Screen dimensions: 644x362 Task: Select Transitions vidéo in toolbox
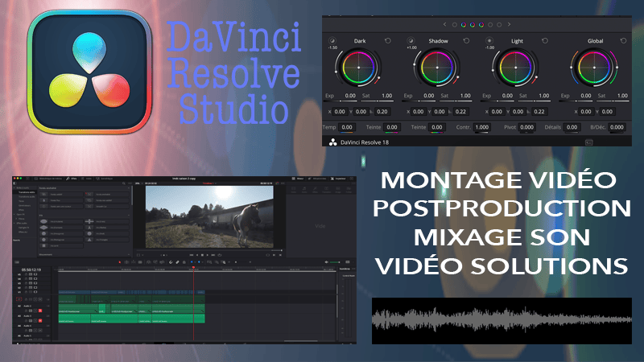[x=27, y=192]
